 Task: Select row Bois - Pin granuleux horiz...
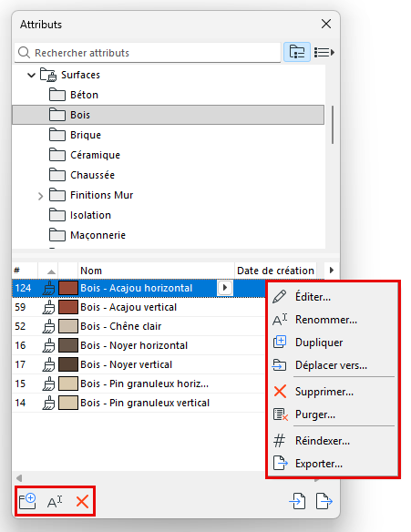click(139, 384)
